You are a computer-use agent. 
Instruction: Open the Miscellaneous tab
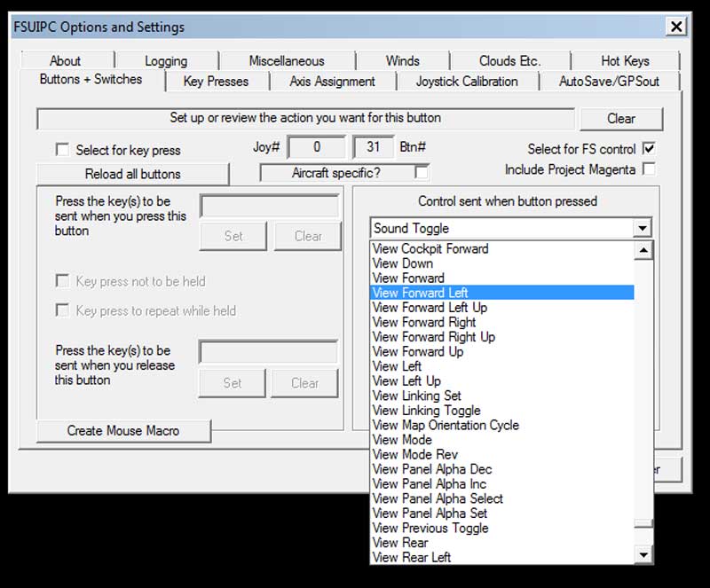pyautogui.click(x=287, y=60)
